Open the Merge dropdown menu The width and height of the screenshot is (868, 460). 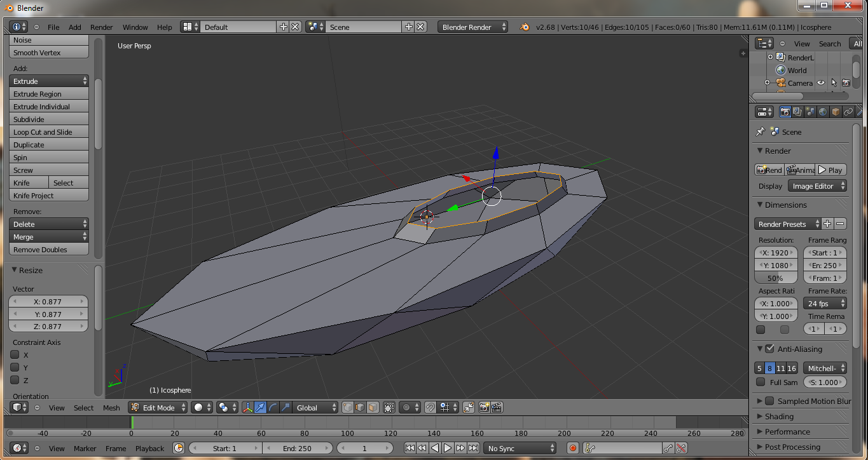(49, 237)
